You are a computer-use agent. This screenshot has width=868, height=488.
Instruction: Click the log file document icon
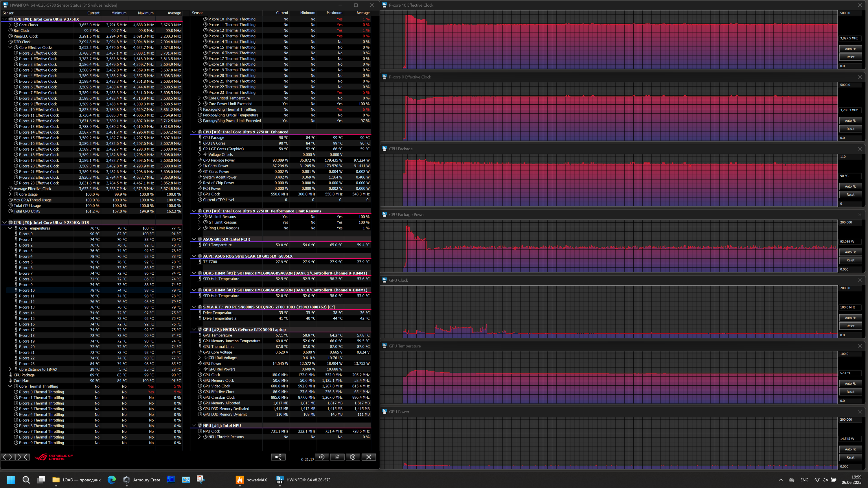click(x=337, y=457)
